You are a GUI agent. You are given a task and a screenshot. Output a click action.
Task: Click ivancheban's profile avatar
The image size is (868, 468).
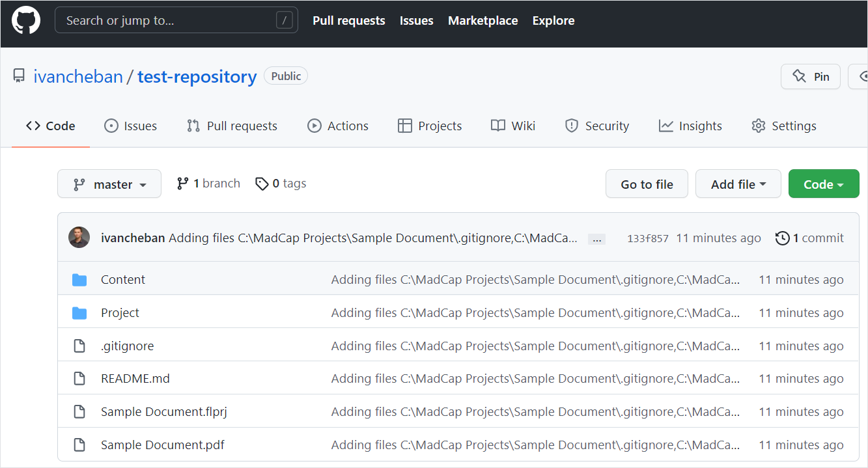(79, 238)
